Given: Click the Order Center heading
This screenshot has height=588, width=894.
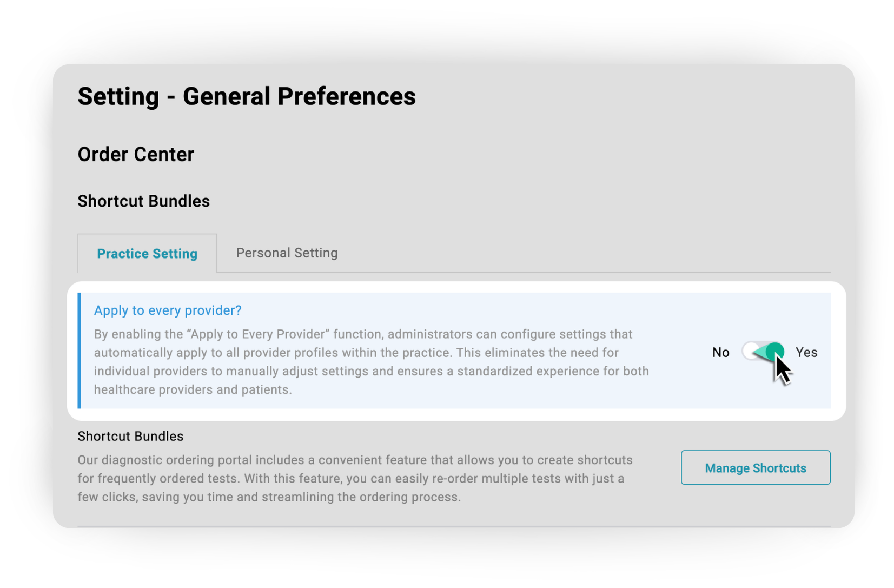Looking at the screenshot, I should tap(136, 155).
